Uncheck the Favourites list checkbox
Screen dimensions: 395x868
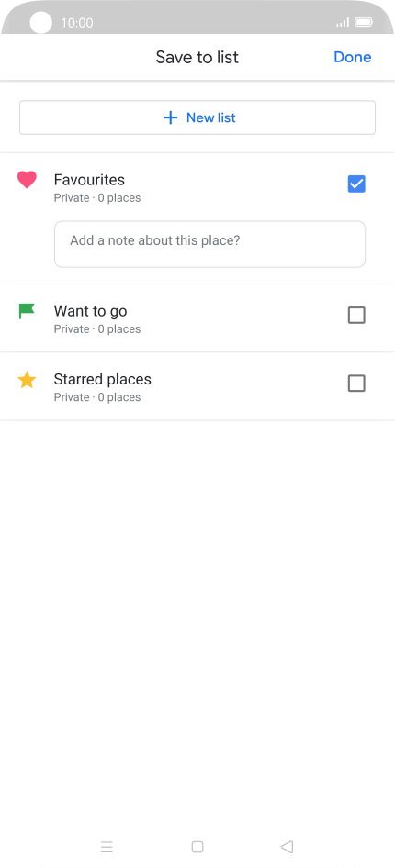coord(356,184)
